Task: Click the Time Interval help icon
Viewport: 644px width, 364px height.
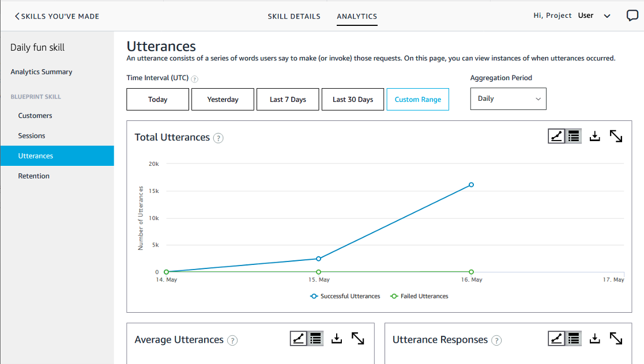Action: point(194,78)
